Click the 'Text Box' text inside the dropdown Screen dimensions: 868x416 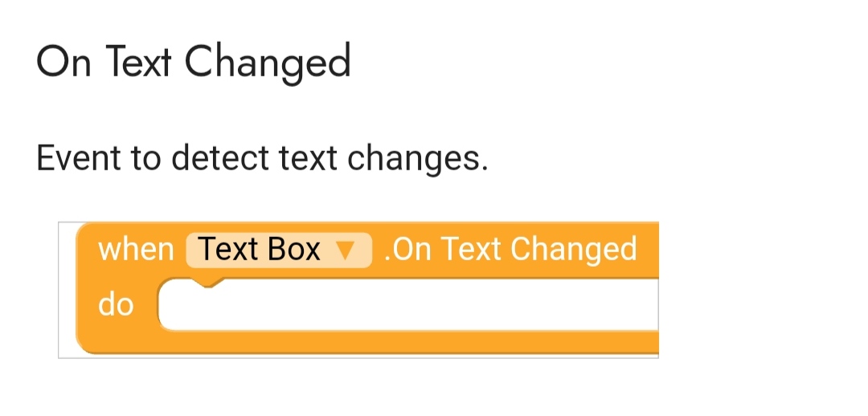(259, 250)
